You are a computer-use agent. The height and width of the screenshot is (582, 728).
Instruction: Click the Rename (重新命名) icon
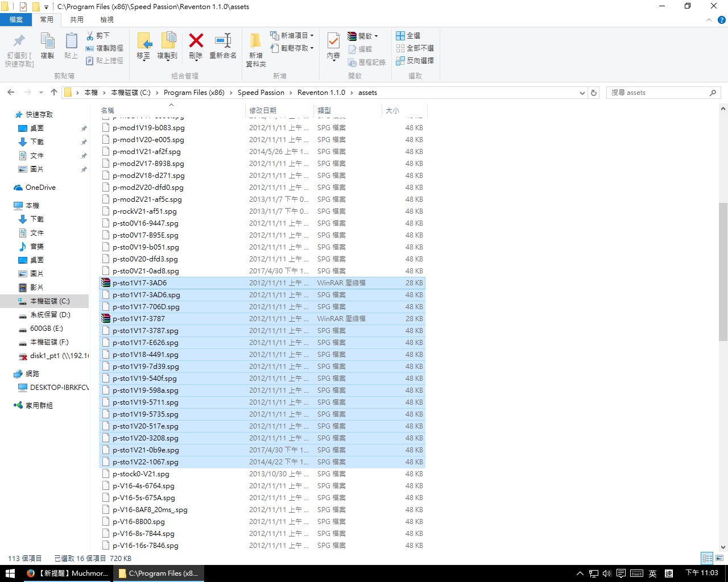(222, 40)
